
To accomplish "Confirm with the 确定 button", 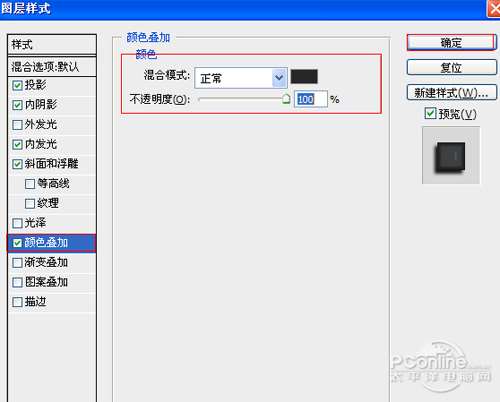I will pyautogui.click(x=451, y=43).
